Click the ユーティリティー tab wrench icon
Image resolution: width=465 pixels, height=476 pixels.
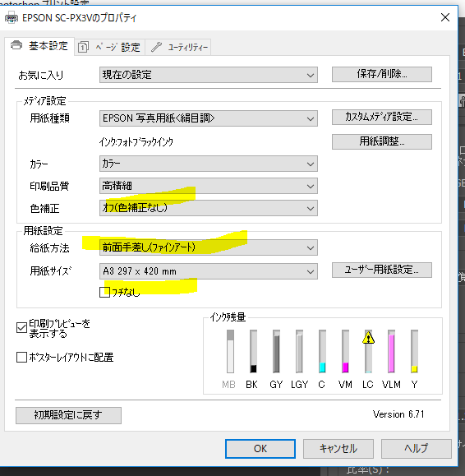coord(156,47)
